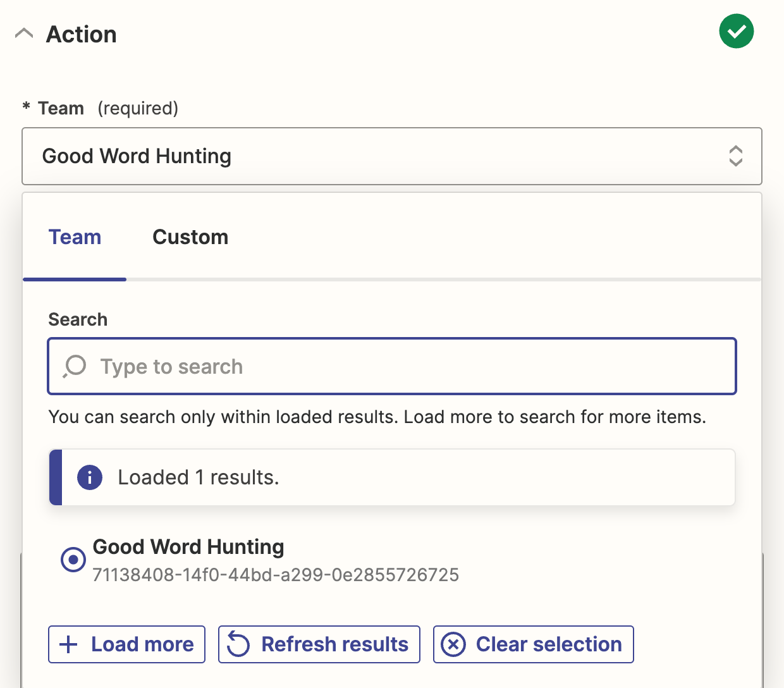
Task: Click the 'Loaded 1 results' banner
Action: (x=392, y=477)
